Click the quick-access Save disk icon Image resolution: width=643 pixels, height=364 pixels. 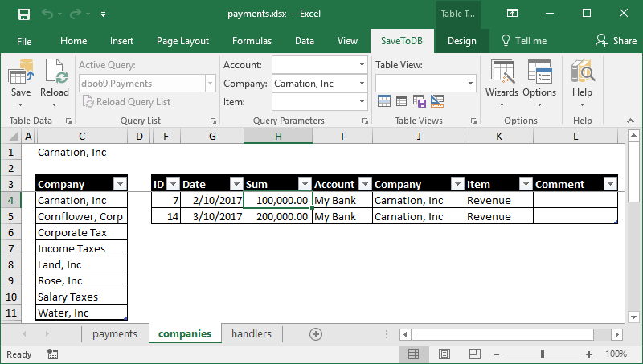[x=24, y=14]
